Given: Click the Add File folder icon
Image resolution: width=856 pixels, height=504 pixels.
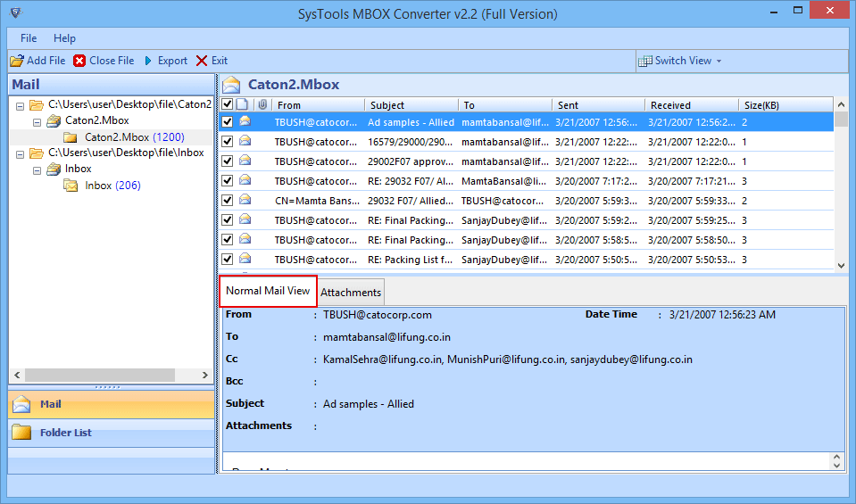Looking at the screenshot, I should [x=17, y=61].
